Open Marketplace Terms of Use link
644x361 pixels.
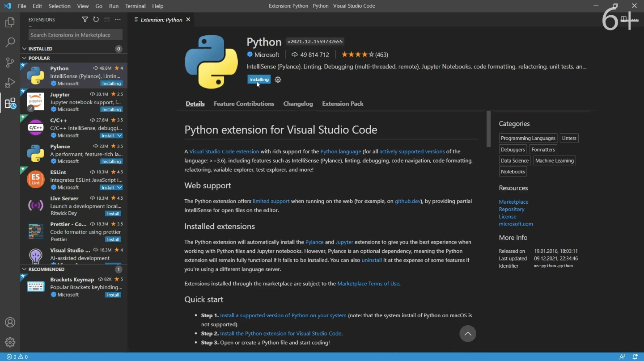(x=368, y=284)
